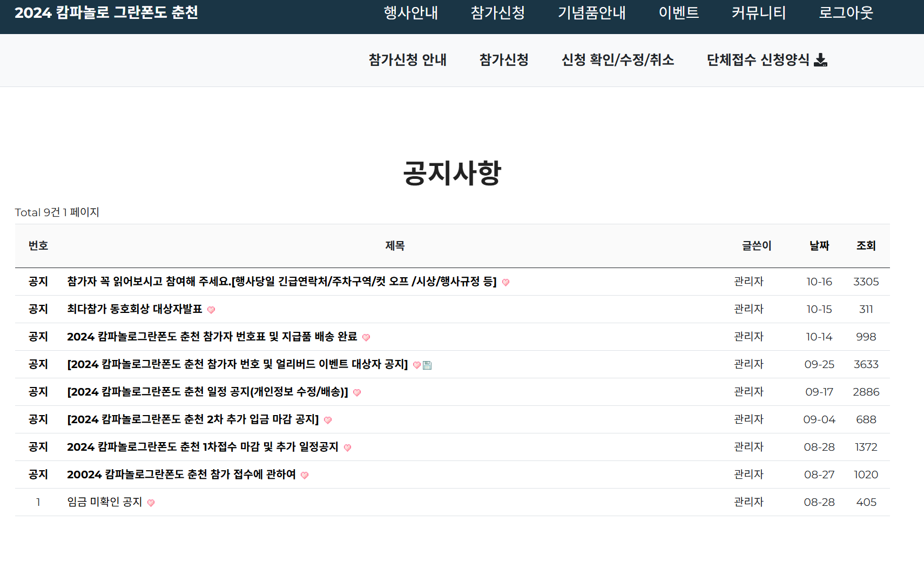Click 로그아웃 to log out

tap(846, 12)
